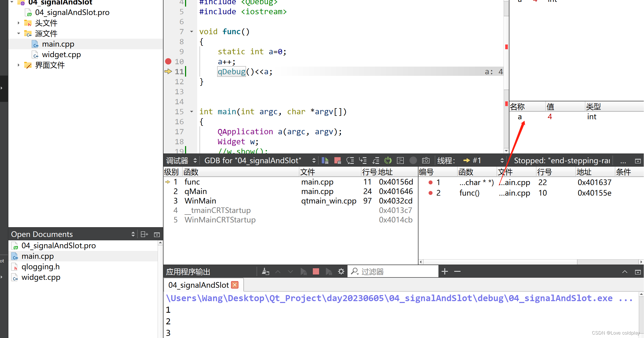This screenshot has width=644, height=338.
Task: Expand the 头文件 tree node
Action: click(18, 23)
